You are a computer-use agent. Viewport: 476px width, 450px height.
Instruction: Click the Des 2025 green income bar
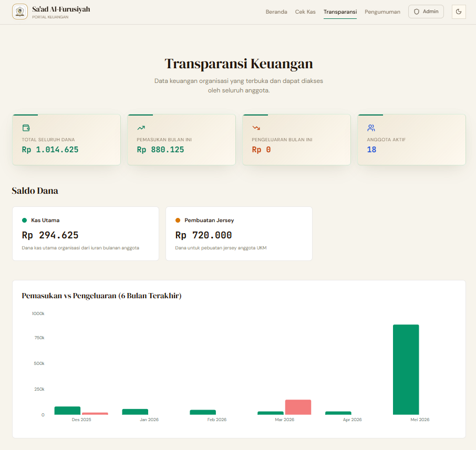(67, 411)
